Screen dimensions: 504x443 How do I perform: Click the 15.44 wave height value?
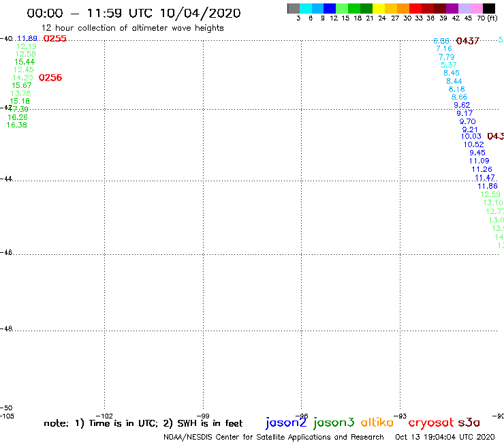pos(25,62)
